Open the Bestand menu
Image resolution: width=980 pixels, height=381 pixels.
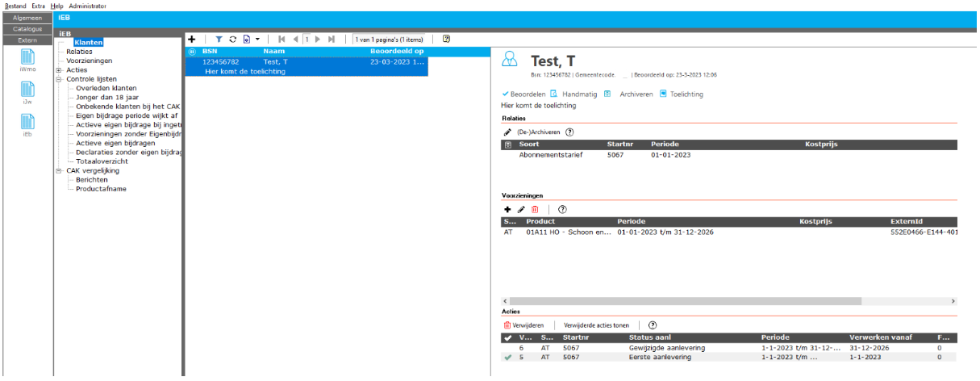click(x=15, y=6)
